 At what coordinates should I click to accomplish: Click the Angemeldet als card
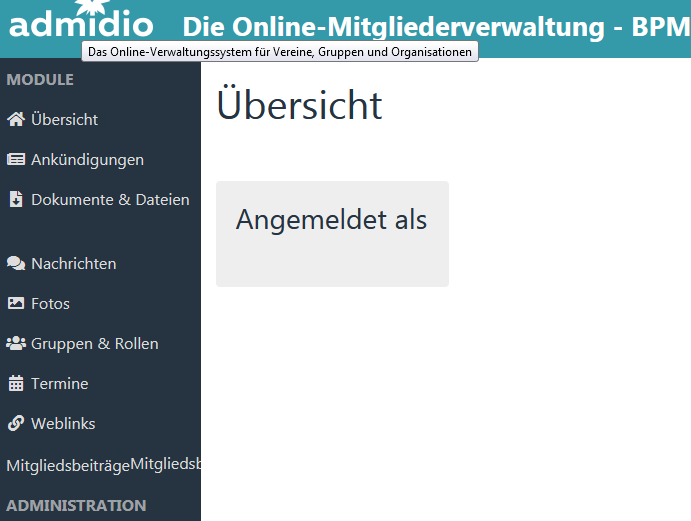point(332,234)
